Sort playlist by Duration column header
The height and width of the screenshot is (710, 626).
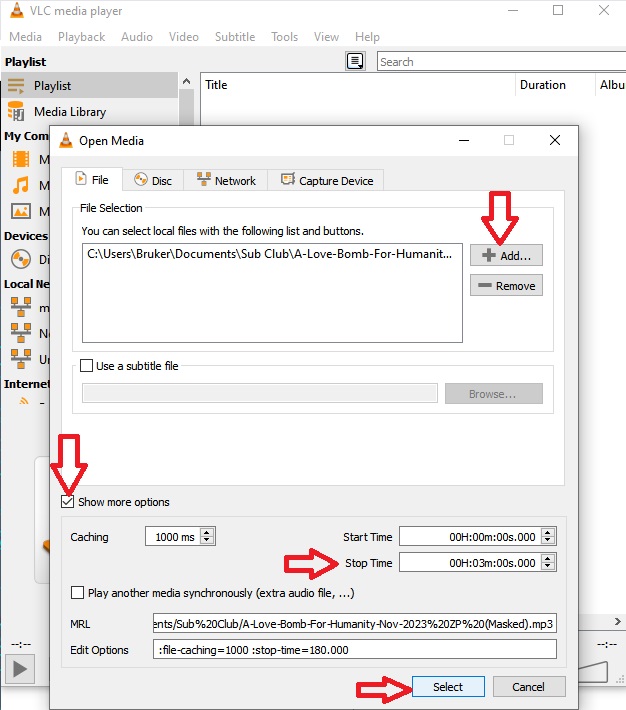[x=555, y=85]
